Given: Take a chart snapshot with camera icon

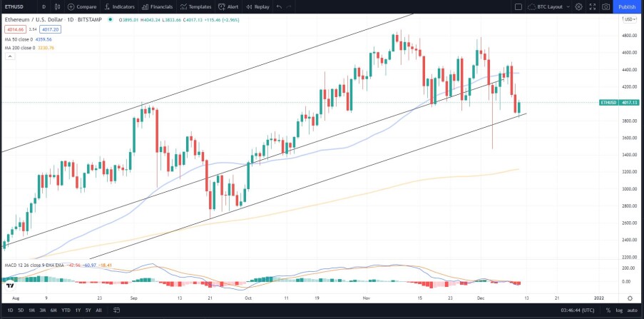Looking at the screenshot, I should click(x=605, y=6).
